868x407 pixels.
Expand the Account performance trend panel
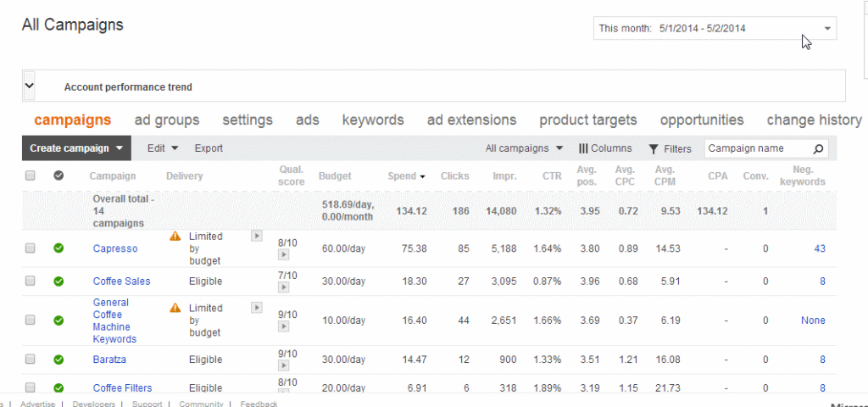click(30, 86)
